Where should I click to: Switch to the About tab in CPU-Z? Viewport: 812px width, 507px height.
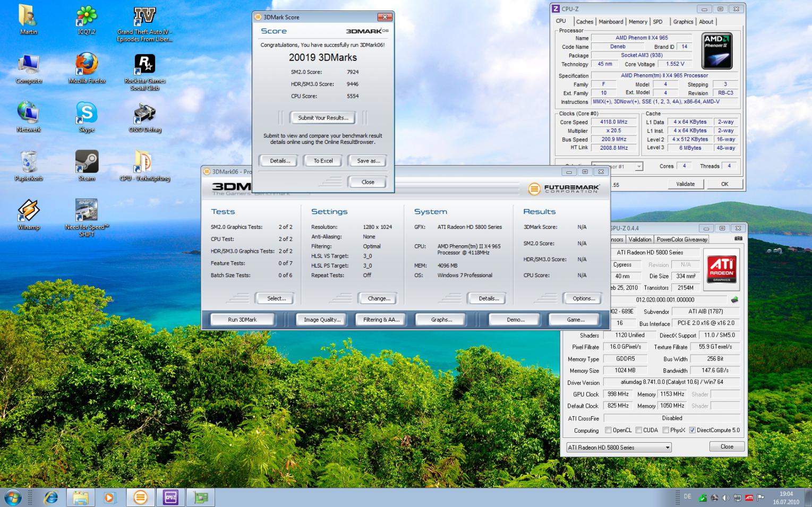point(706,22)
